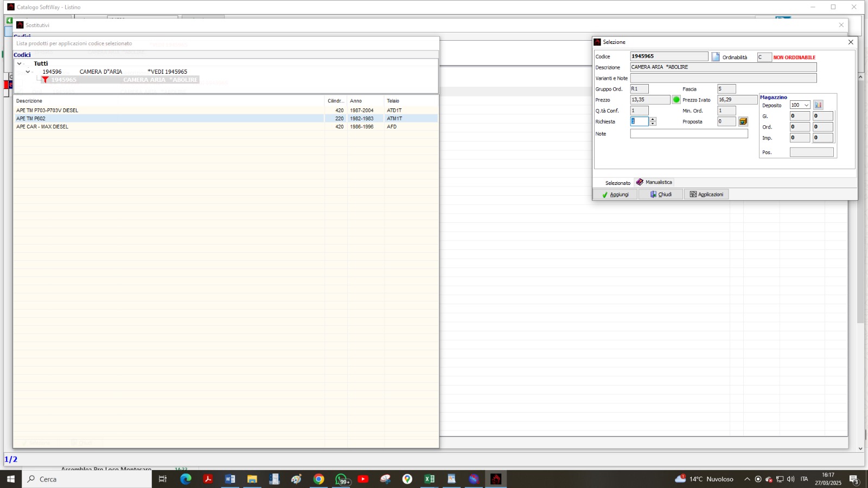868x488 pixels.
Task: Click inside the Note text field
Action: tap(688, 134)
